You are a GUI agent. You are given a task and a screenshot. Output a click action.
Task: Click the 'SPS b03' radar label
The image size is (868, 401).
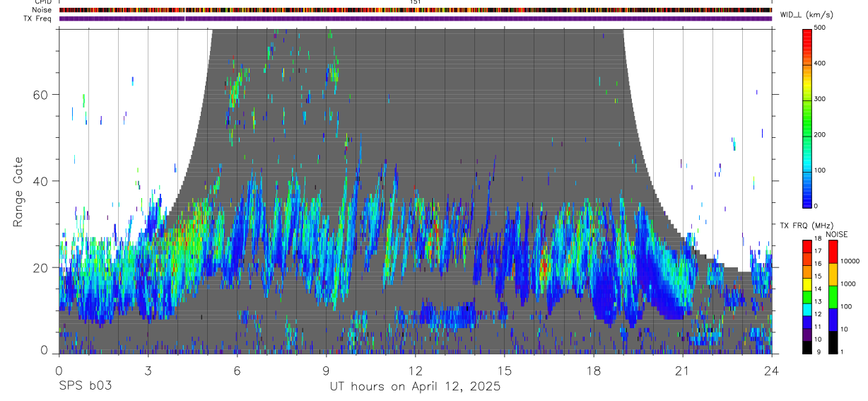point(85,387)
